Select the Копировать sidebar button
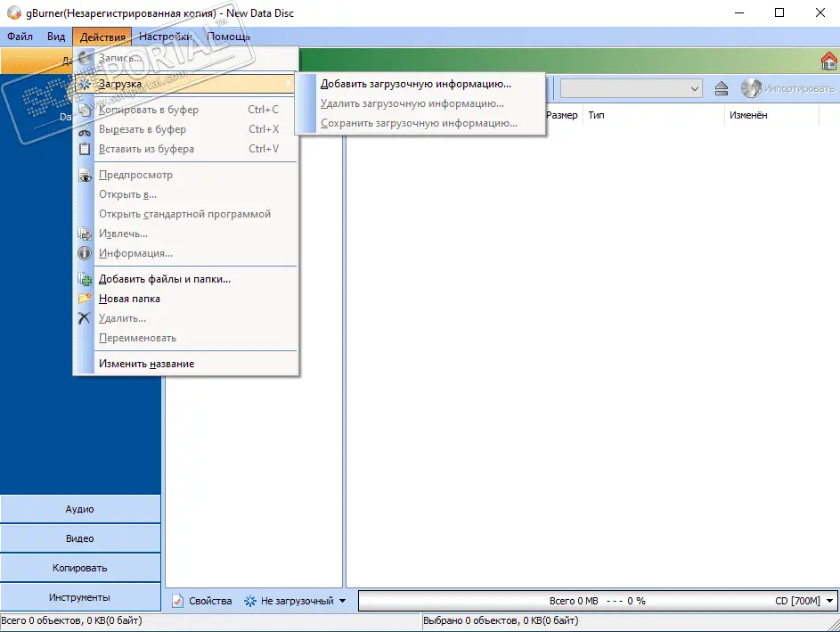The image size is (840, 632). tap(80, 567)
